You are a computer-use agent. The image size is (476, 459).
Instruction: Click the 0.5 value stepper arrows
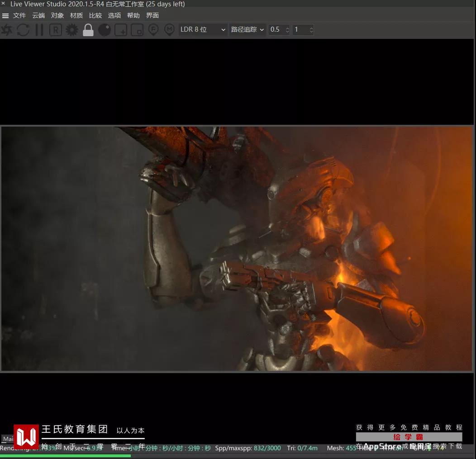point(287,29)
